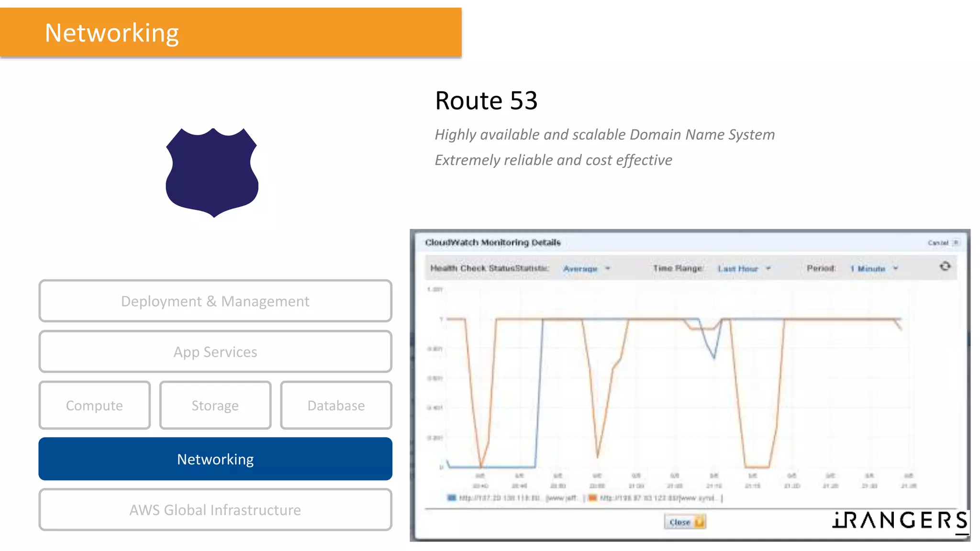The height and width of the screenshot is (551, 980).
Task: Click the Health Check Status Statistic label
Action: pyautogui.click(x=490, y=268)
